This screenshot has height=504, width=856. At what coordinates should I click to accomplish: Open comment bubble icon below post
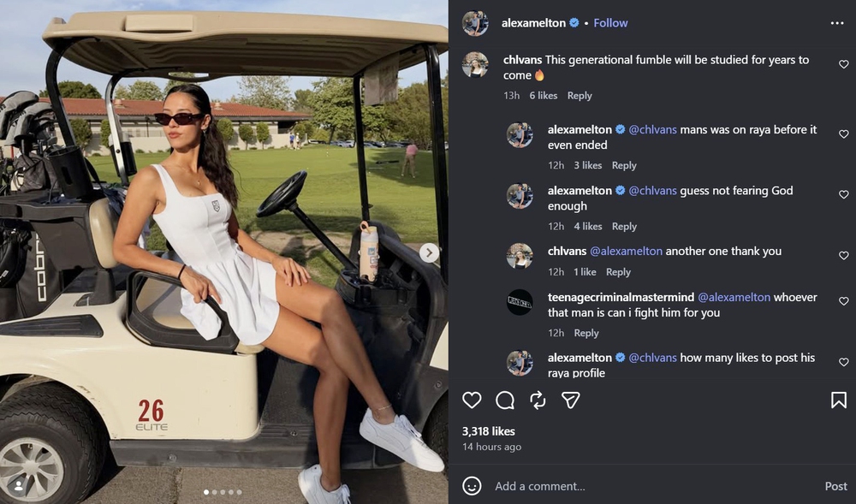pos(505,400)
